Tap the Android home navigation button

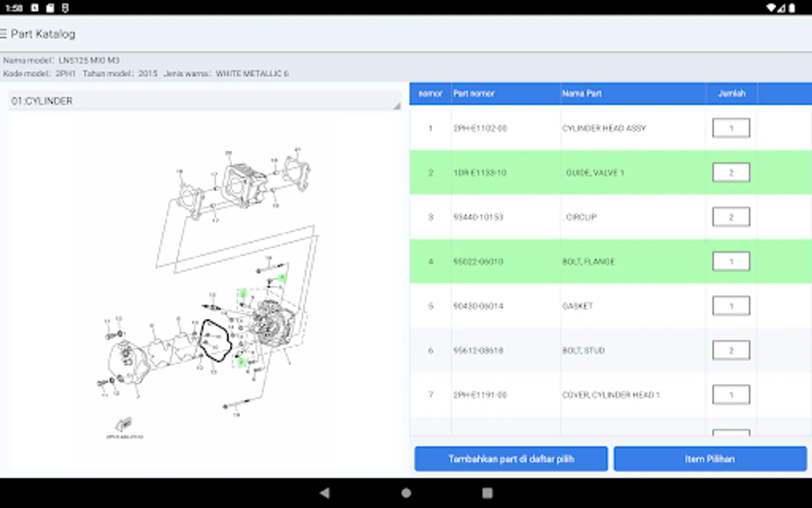tap(406, 493)
